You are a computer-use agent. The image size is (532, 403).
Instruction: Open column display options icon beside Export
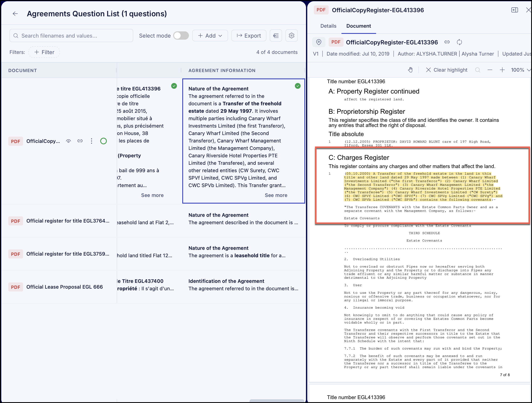pyautogui.click(x=276, y=36)
